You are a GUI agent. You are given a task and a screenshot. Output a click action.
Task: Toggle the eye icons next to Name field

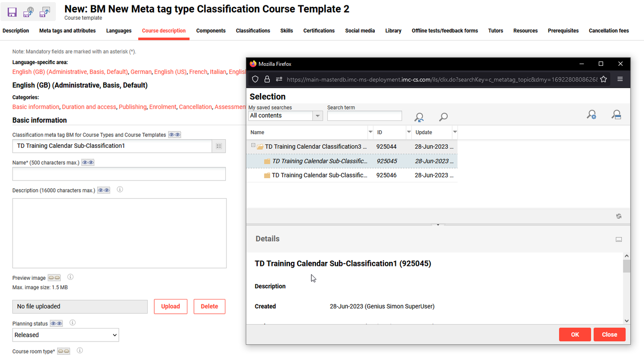coord(88,163)
